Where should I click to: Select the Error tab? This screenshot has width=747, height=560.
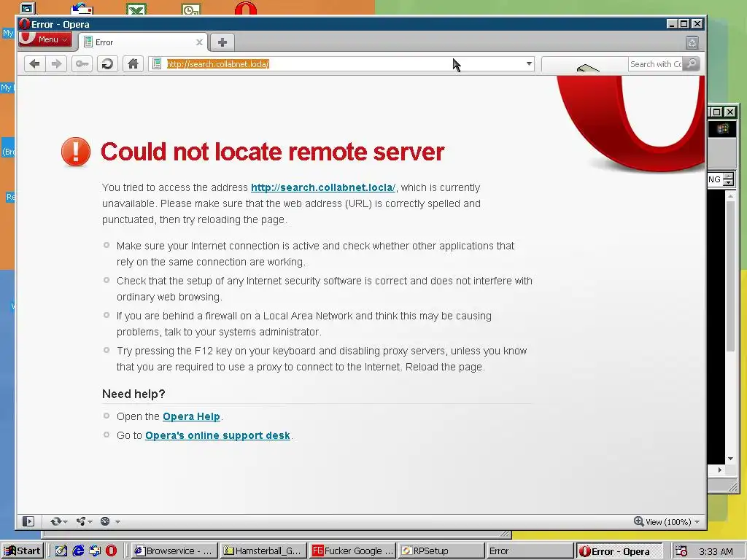tap(144, 42)
